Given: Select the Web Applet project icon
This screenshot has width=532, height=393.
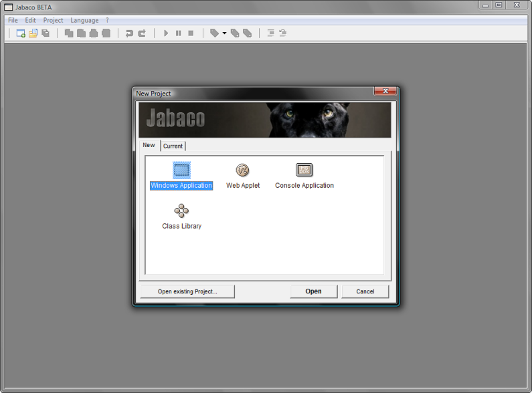Looking at the screenshot, I should [x=243, y=170].
